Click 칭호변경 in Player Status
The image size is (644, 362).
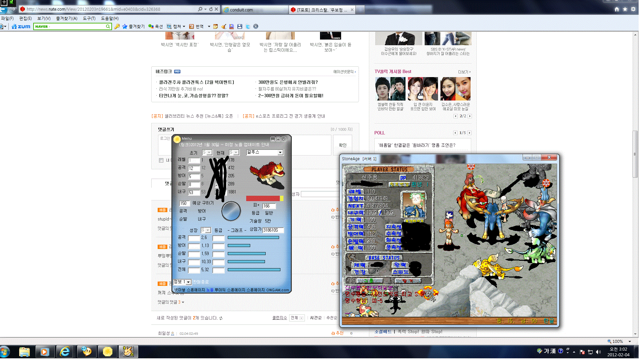pyautogui.click(x=399, y=184)
